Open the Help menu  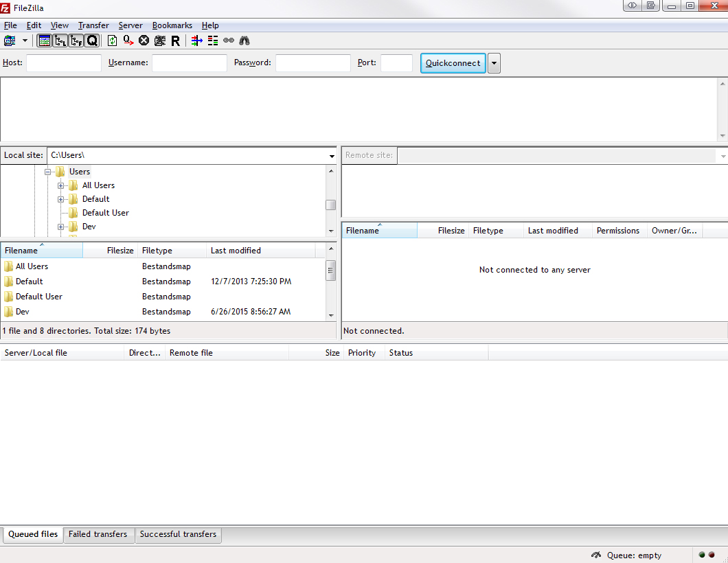[x=210, y=25]
